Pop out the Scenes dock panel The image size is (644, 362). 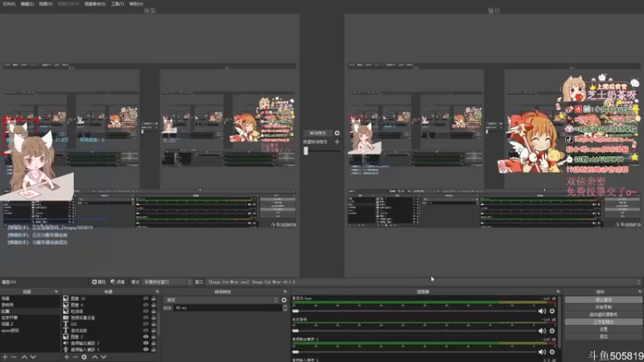(x=56, y=291)
